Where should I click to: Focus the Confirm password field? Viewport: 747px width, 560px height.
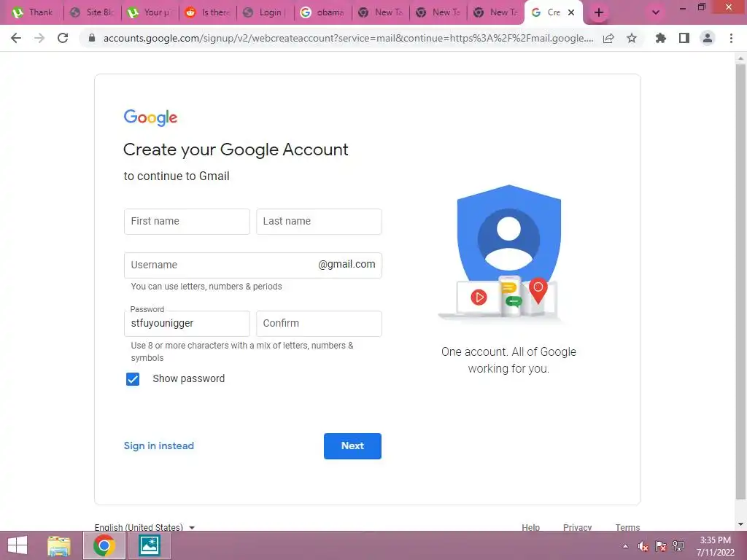(x=319, y=323)
